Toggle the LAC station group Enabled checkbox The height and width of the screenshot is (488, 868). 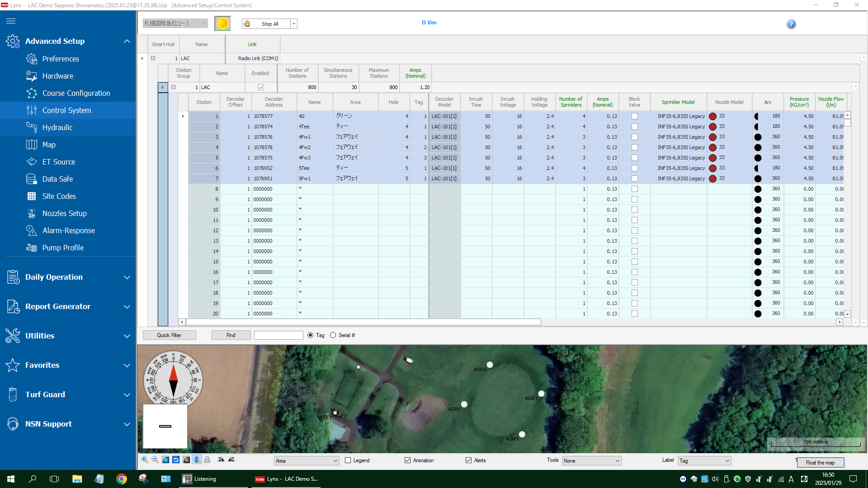261,87
